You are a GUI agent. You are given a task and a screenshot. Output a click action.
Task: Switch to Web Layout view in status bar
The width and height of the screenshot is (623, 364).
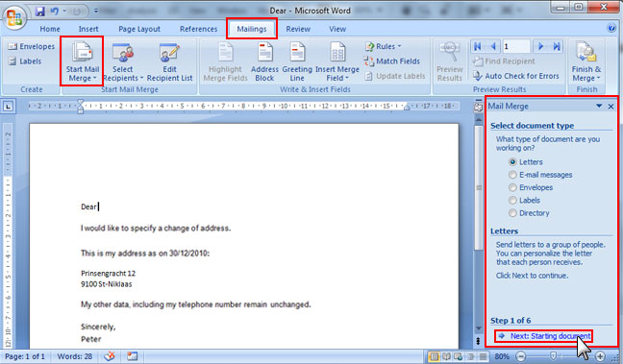(x=458, y=356)
